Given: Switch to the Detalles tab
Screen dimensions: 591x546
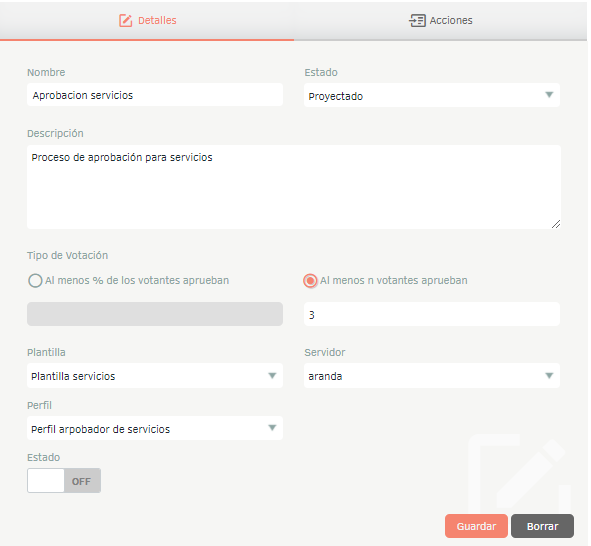Looking at the screenshot, I should (x=147, y=20).
